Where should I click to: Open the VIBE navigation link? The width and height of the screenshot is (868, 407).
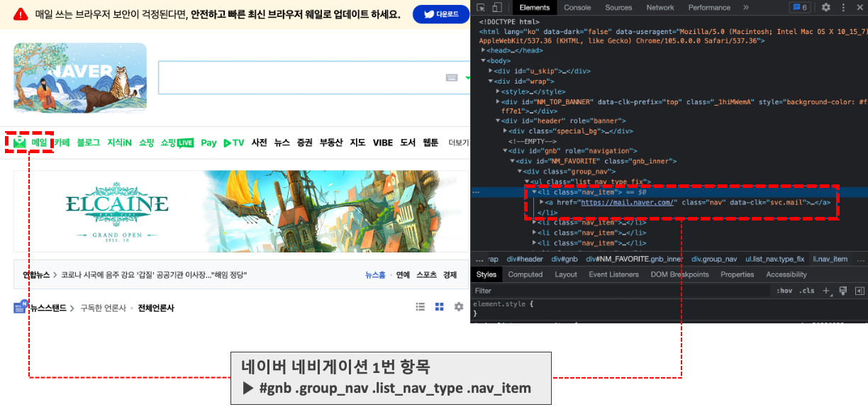point(383,143)
